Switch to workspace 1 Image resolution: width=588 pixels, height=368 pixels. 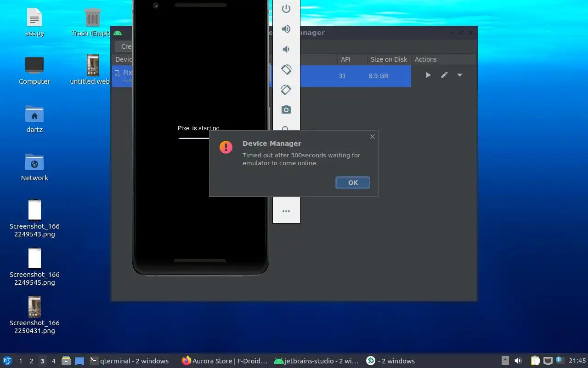[x=20, y=361]
